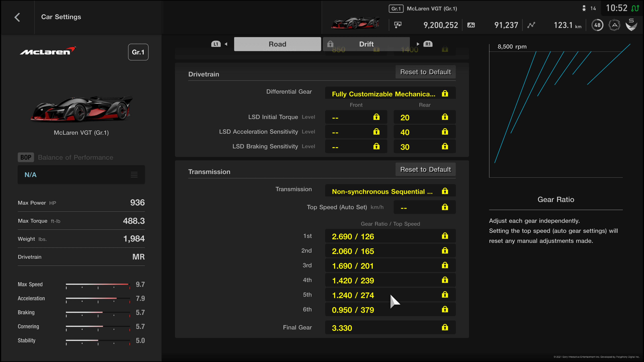The width and height of the screenshot is (644, 362).
Task: Click lock icon on front LSD Acceleration Sensitivity
Action: click(x=376, y=132)
